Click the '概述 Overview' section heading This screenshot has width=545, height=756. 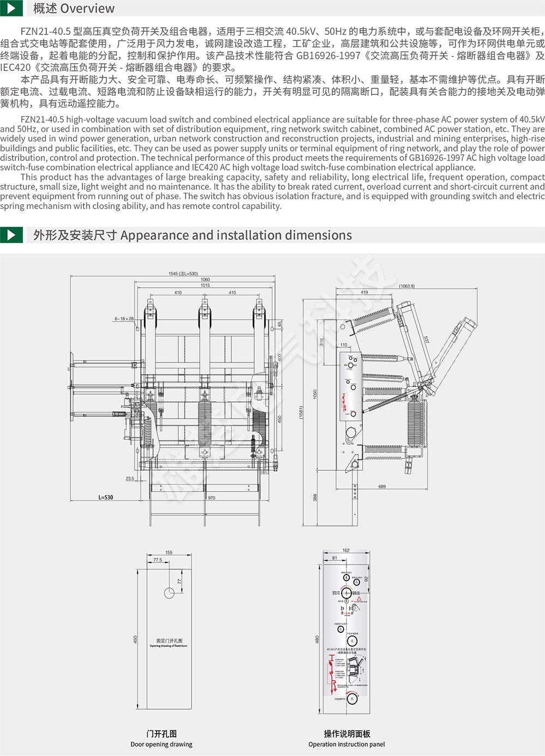(74, 9)
